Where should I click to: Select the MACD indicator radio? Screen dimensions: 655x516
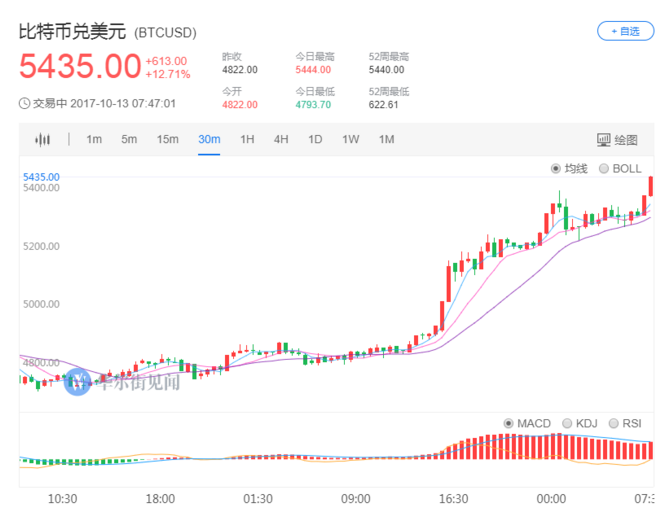[x=508, y=424]
